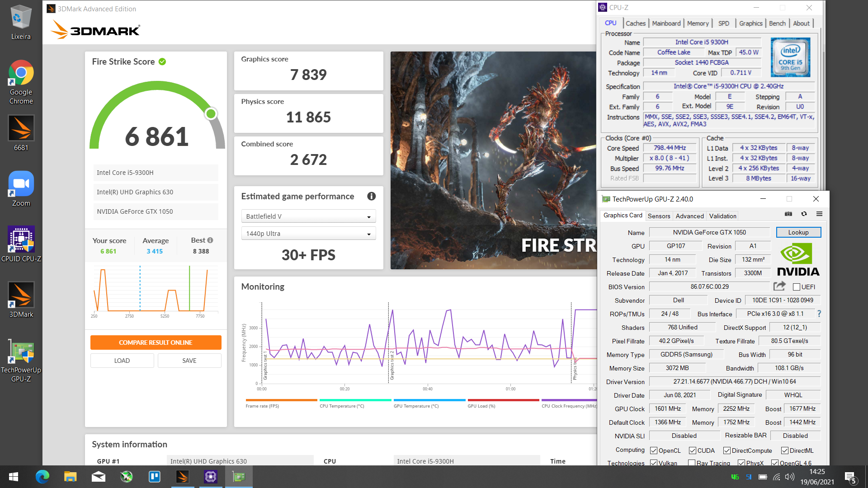Open the notification center in the taskbar
The height and width of the screenshot is (488, 868).
tap(850, 477)
